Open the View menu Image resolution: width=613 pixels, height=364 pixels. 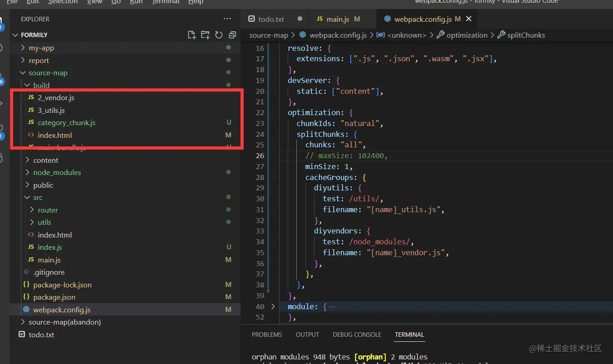point(94,2)
